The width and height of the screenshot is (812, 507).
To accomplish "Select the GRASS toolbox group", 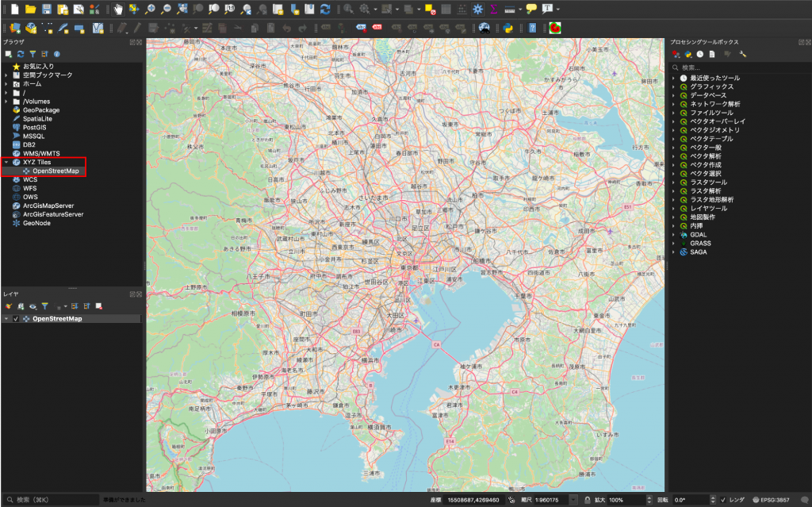I will click(700, 243).
